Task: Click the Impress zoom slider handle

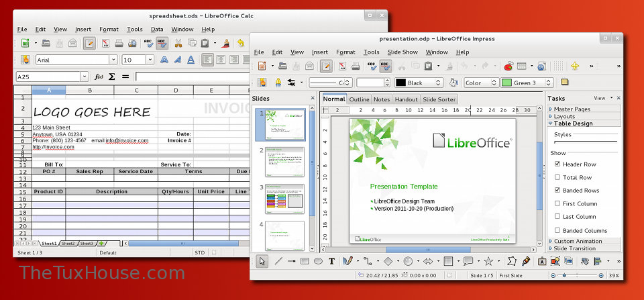Action: (564, 275)
